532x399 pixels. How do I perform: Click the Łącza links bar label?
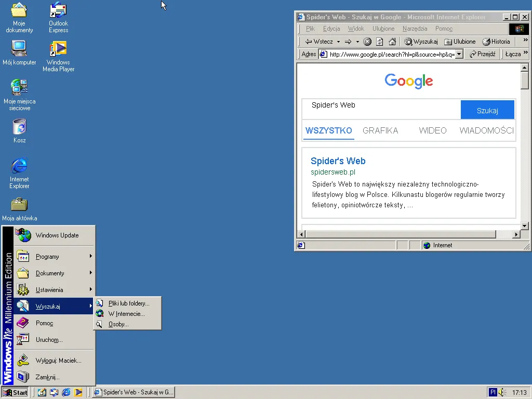click(513, 54)
